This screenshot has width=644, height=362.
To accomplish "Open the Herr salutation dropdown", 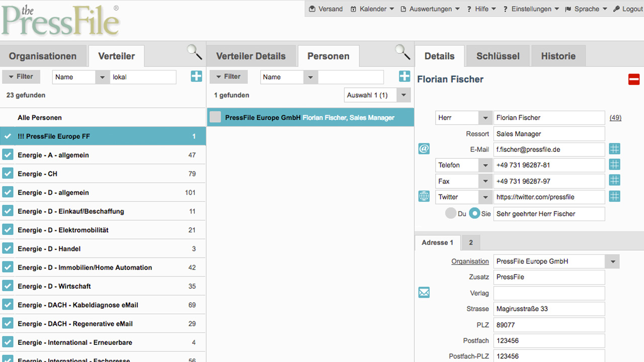I will pyautogui.click(x=463, y=118).
